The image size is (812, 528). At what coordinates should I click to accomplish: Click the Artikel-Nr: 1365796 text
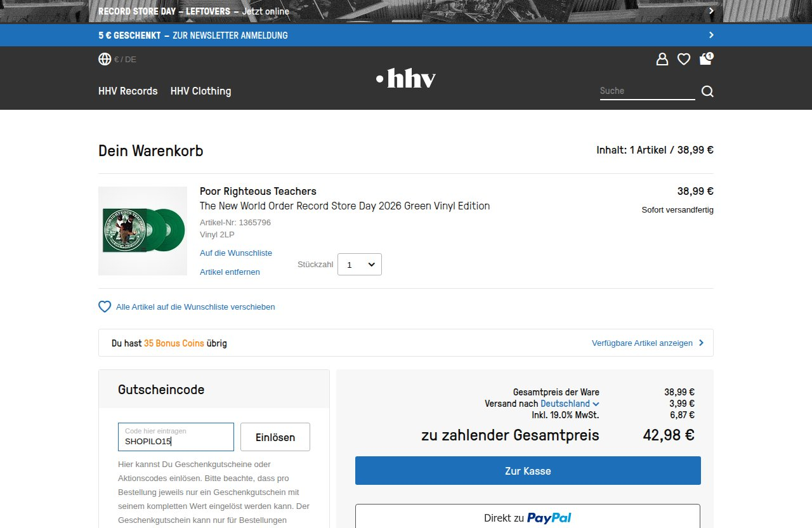tap(235, 222)
